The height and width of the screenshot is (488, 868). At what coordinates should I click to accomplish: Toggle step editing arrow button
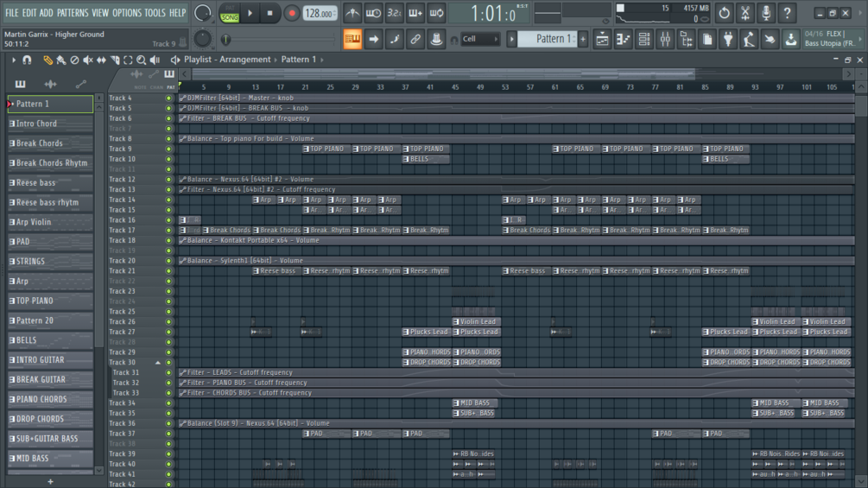click(373, 39)
